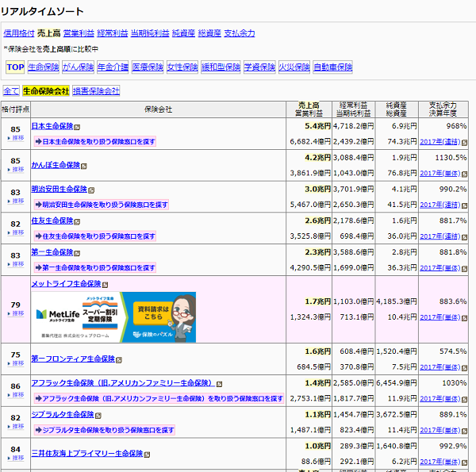Screen dimensions: 476x472
Task: Open 2017年(単体) link in かんぽ生命 row
Action: coord(440,173)
